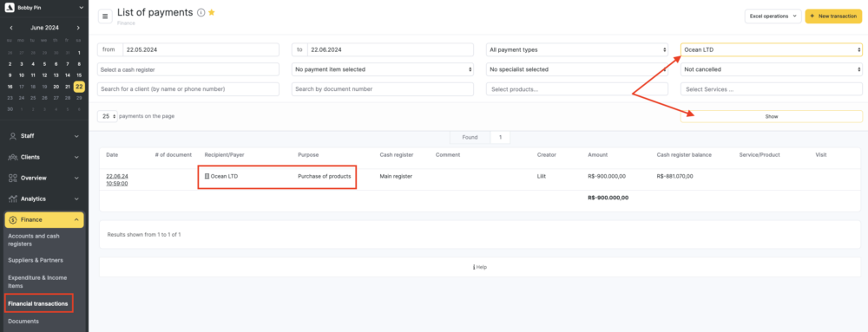The width and height of the screenshot is (868, 332).
Task: Click the New transaction button
Action: coord(833,16)
